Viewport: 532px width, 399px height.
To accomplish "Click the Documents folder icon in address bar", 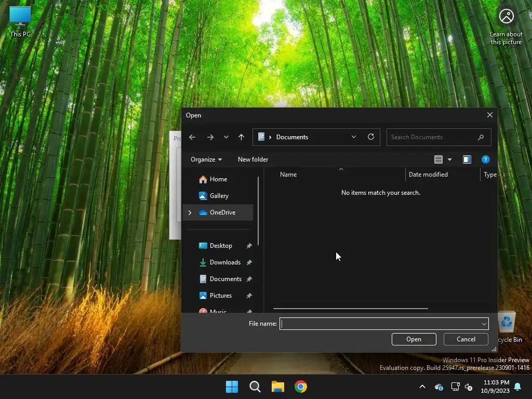I will tap(261, 137).
